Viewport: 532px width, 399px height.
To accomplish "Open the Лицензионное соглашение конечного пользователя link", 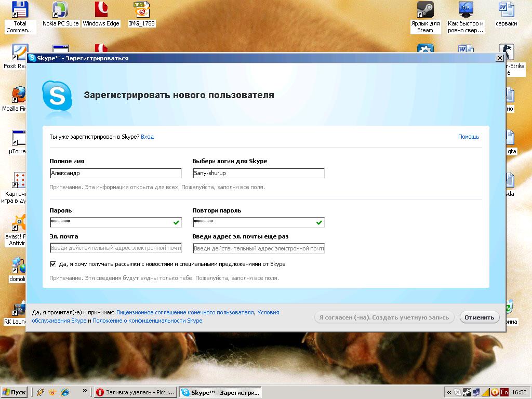I will [x=185, y=312].
